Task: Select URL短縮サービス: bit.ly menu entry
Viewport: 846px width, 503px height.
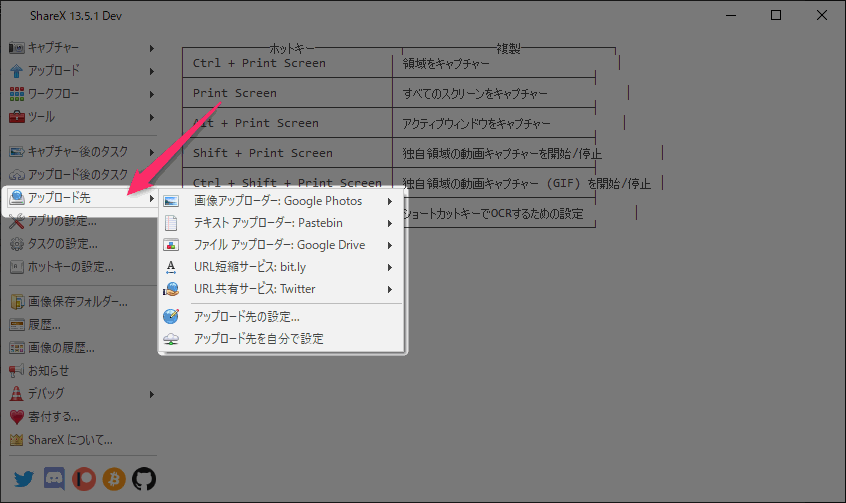Action: tap(281, 267)
